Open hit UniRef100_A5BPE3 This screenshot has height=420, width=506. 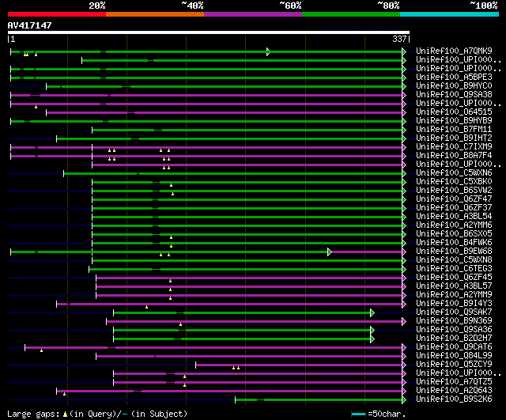[454, 77]
